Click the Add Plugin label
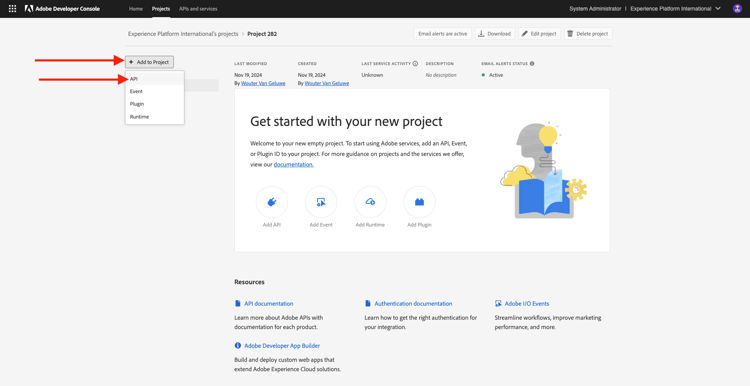 pyautogui.click(x=419, y=225)
